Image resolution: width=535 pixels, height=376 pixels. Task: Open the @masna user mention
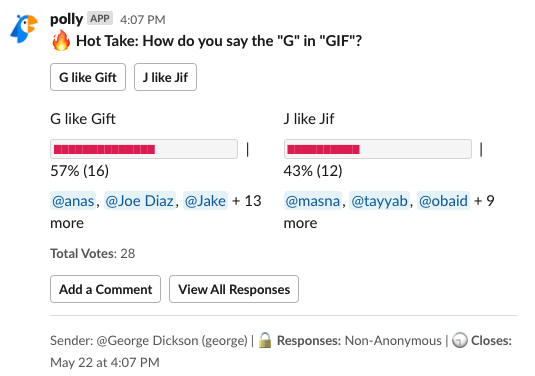pos(313,201)
